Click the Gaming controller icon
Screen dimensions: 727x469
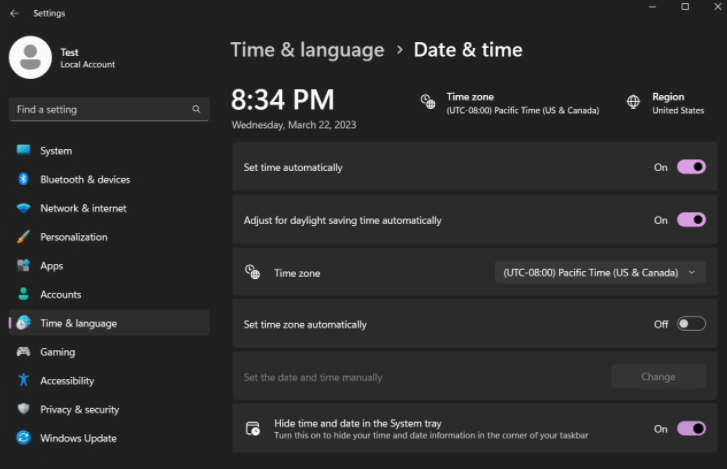pyautogui.click(x=23, y=352)
